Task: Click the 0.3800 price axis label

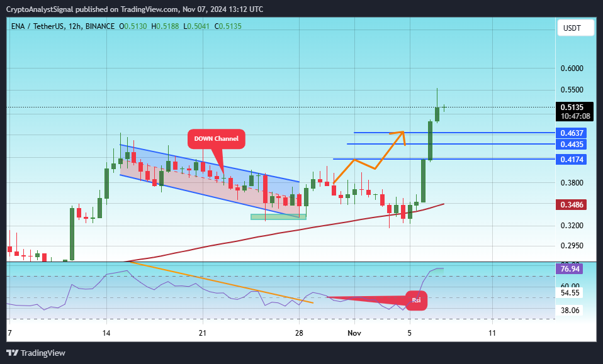Action: click(572, 183)
